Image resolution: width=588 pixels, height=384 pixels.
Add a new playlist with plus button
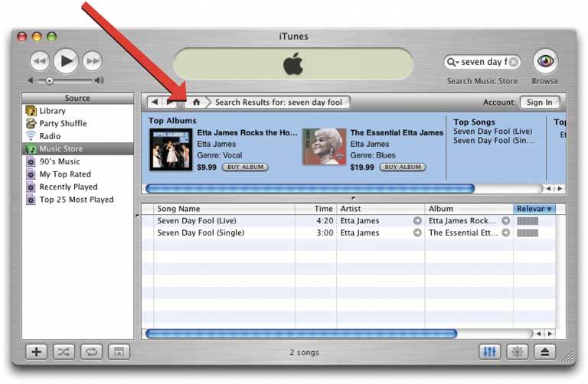tap(37, 352)
